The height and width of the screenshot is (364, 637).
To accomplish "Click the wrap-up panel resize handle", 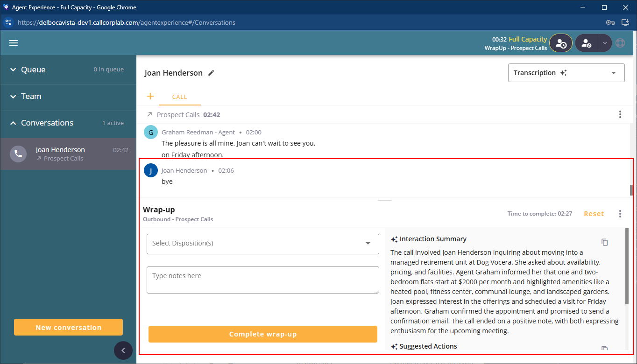I will click(x=385, y=200).
